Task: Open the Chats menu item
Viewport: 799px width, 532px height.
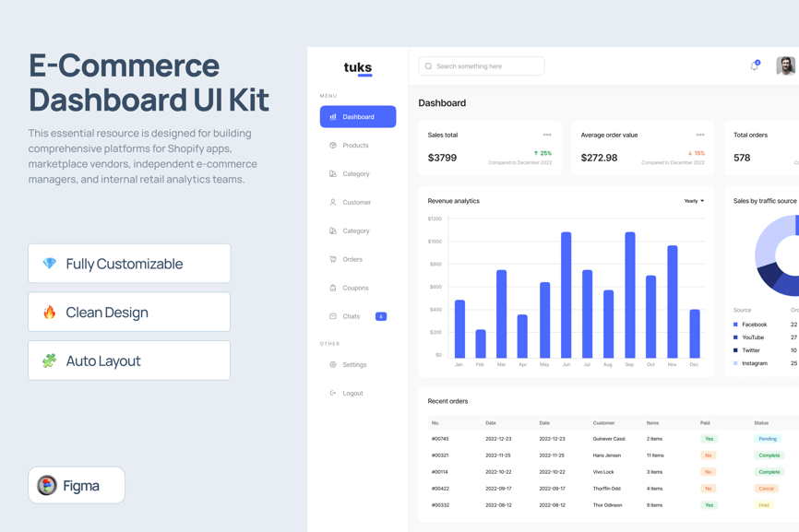Action: [352, 316]
